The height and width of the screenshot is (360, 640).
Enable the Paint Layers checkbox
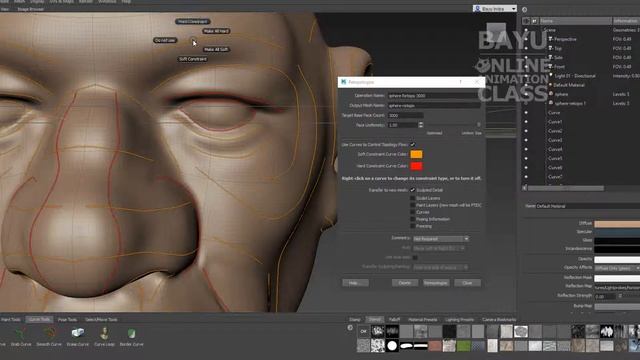click(x=413, y=205)
